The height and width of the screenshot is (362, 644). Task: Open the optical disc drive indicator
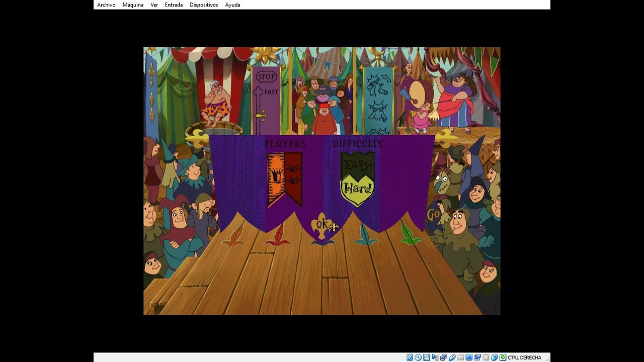click(x=418, y=357)
